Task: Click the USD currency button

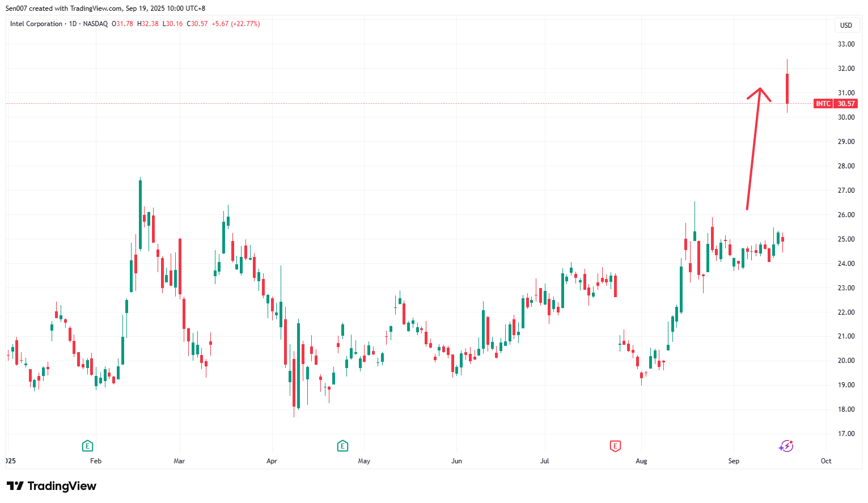Action: [846, 25]
